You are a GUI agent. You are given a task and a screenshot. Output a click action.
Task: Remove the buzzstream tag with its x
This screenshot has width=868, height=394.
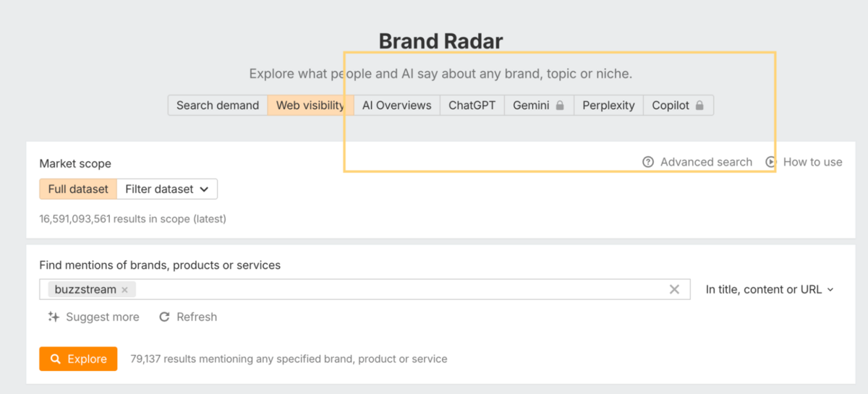click(124, 290)
